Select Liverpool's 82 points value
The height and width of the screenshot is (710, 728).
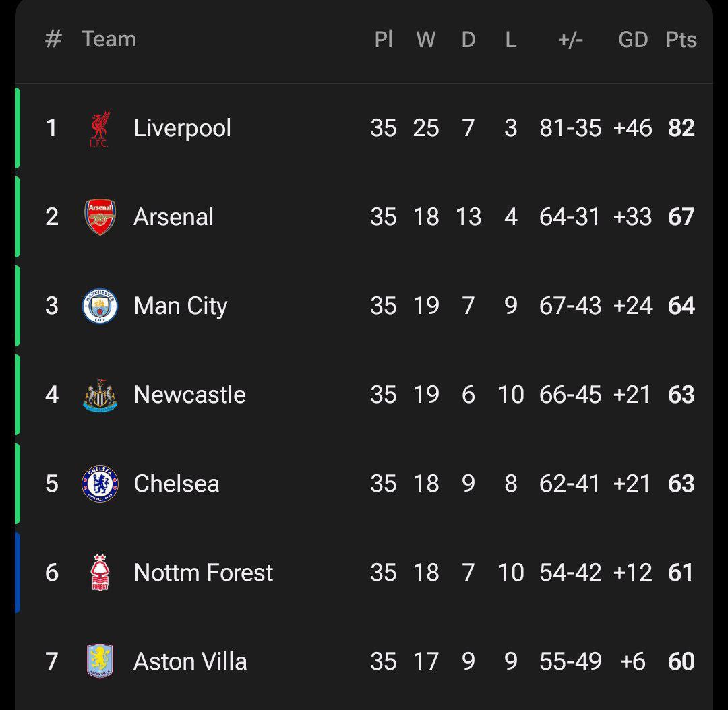pyautogui.click(x=681, y=128)
